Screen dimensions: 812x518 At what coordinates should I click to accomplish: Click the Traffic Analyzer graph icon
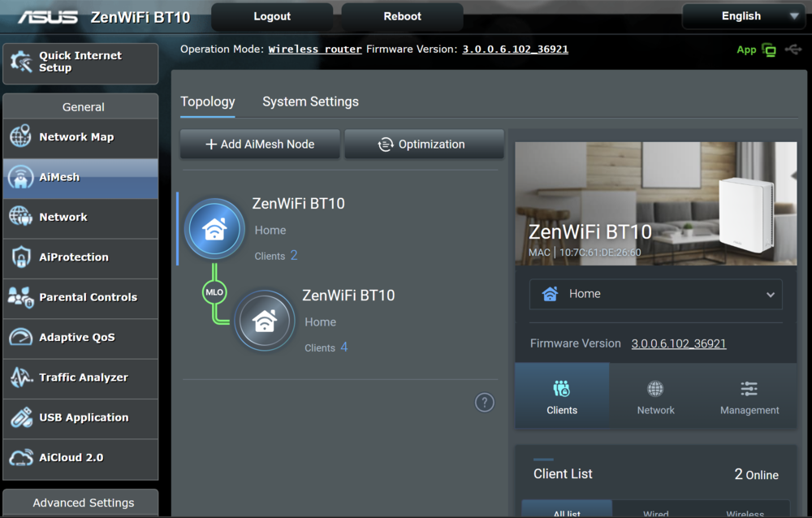[x=20, y=377]
